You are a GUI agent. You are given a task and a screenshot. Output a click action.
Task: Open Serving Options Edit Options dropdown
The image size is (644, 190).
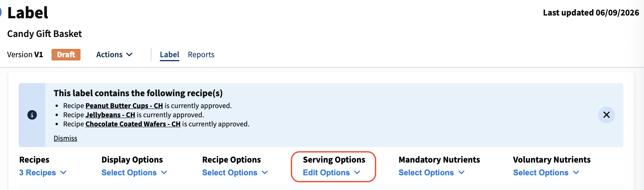tap(332, 173)
